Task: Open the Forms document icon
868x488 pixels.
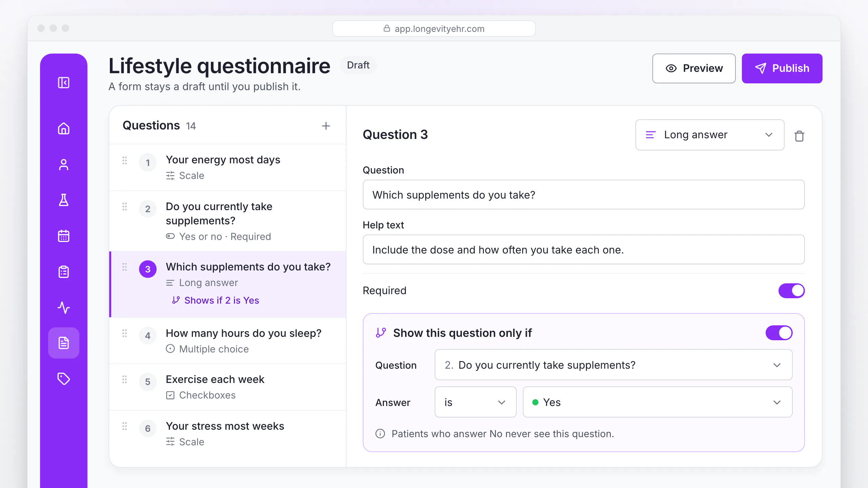Action: [63, 343]
